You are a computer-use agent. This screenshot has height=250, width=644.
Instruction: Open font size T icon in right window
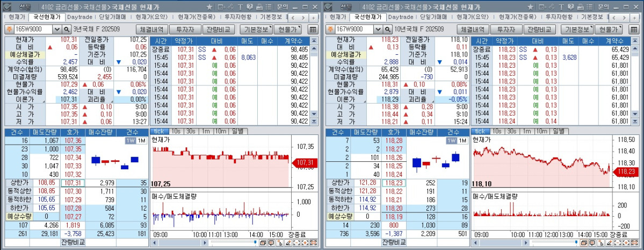[561, 7]
